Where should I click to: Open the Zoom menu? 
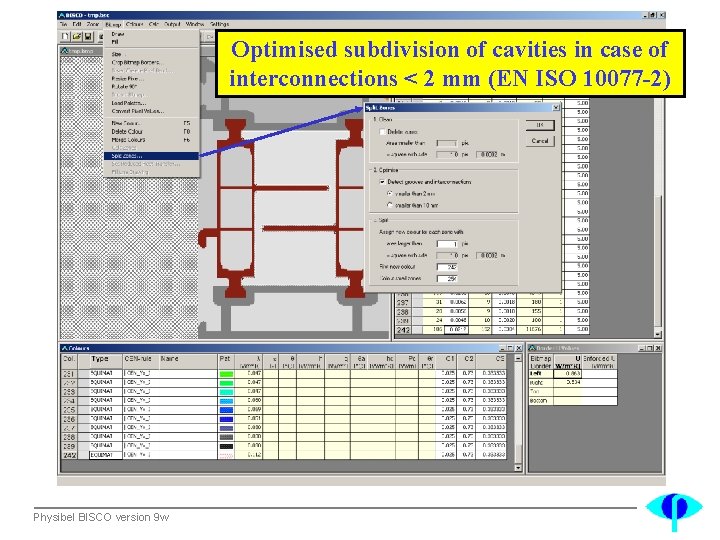(93, 24)
